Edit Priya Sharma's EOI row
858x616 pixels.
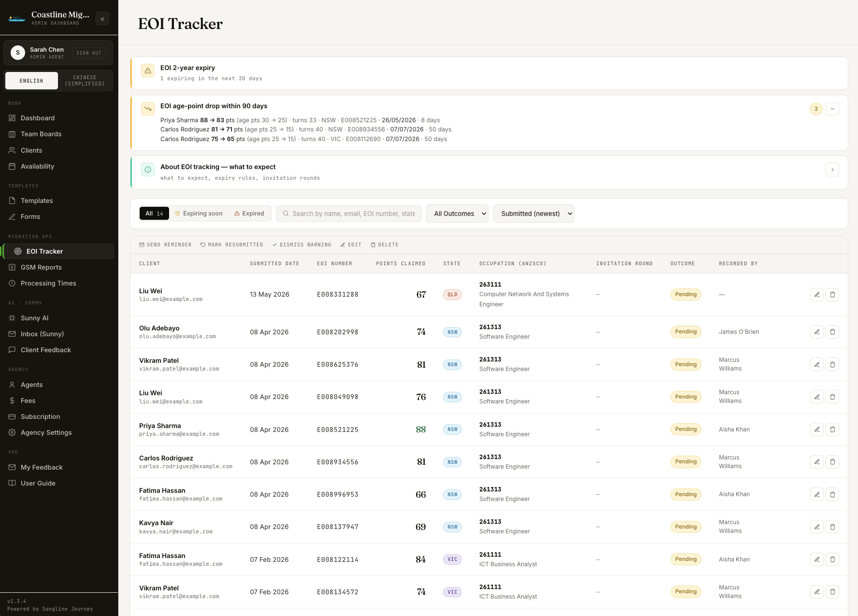click(817, 430)
